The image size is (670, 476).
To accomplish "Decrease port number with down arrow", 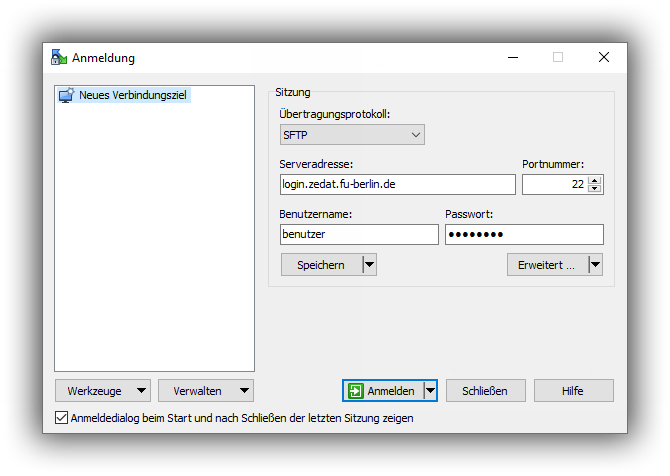I will 595,188.
